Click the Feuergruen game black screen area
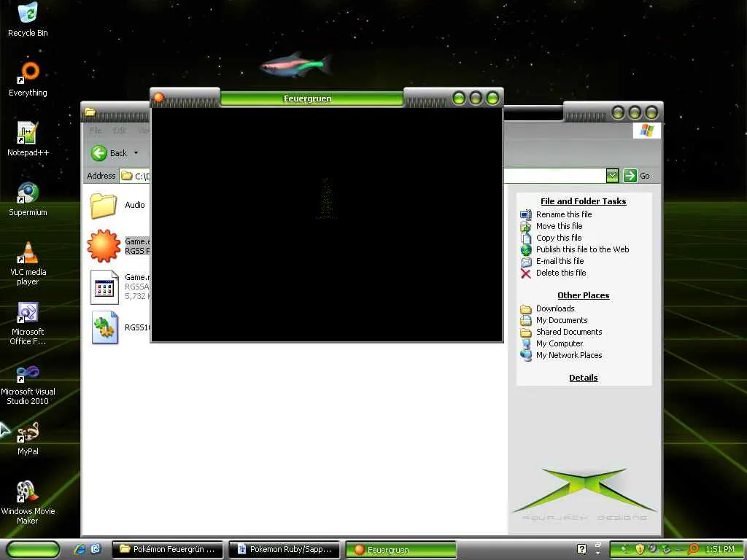The height and width of the screenshot is (560, 747). point(326,224)
